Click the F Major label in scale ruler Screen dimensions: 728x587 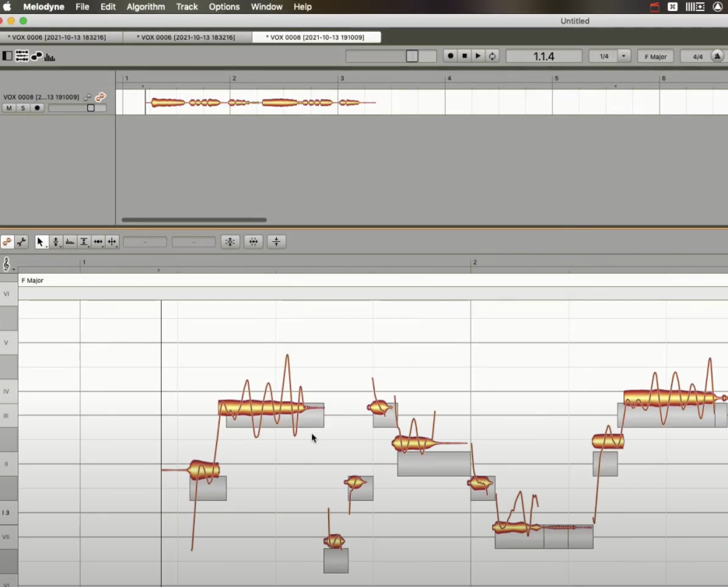33,280
